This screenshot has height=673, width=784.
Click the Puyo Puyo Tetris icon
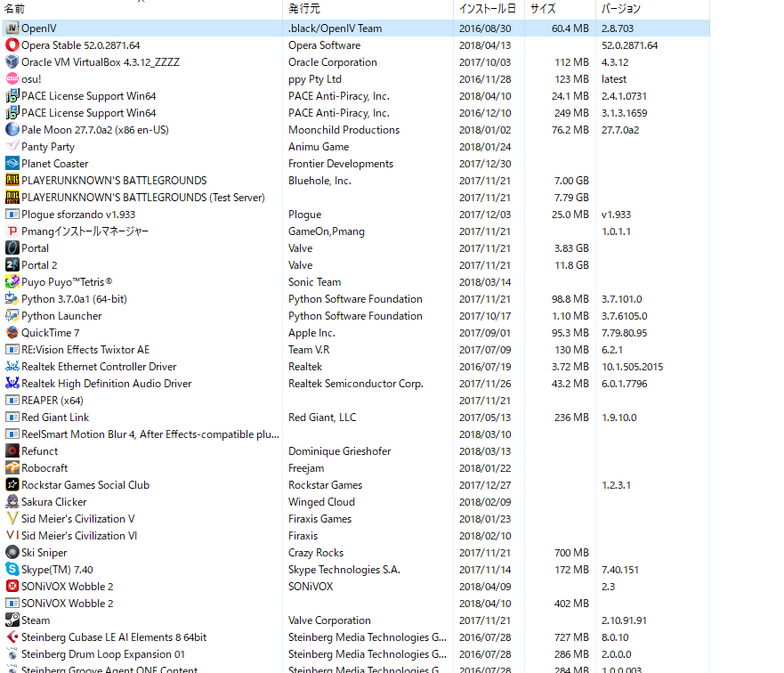(x=12, y=282)
